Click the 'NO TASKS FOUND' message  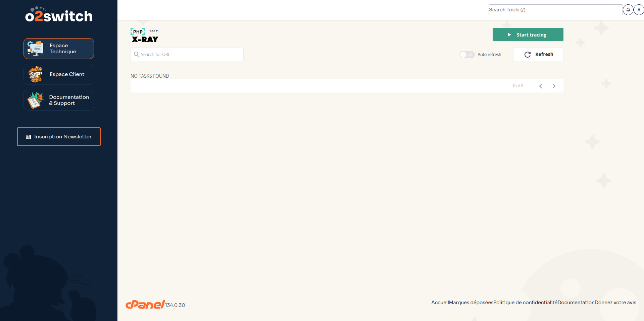click(150, 76)
